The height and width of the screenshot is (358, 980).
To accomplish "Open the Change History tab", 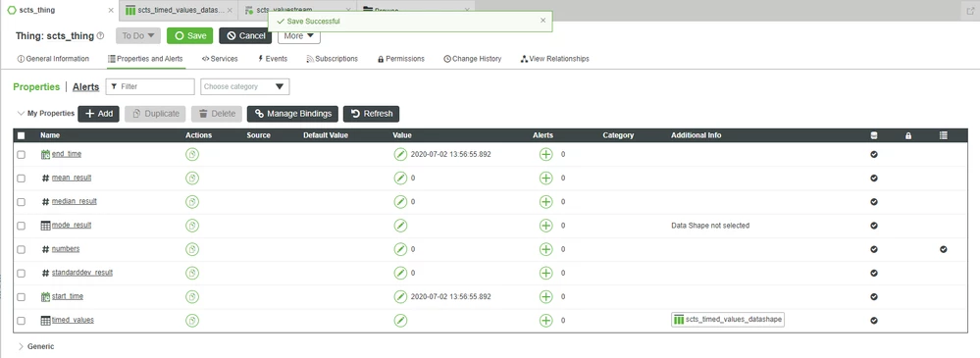I will click(473, 59).
